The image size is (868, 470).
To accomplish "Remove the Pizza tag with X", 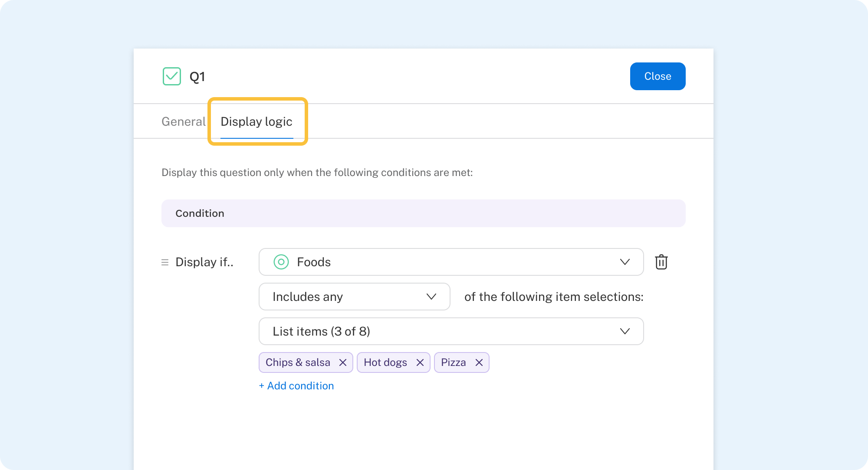I will pos(479,362).
